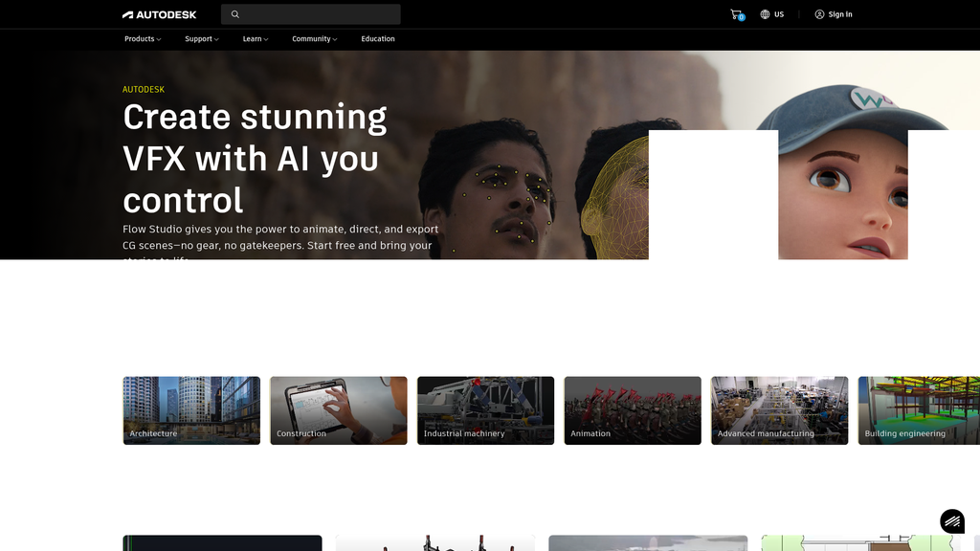The width and height of the screenshot is (980, 551).
Task: Expand the Learn menu
Action: click(x=255, y=38)
